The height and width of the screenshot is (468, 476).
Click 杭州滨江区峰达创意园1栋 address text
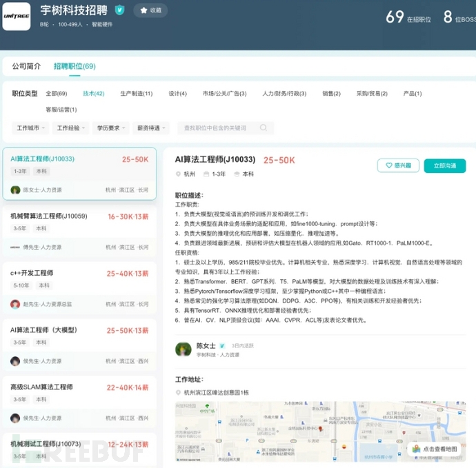(217, 392)
